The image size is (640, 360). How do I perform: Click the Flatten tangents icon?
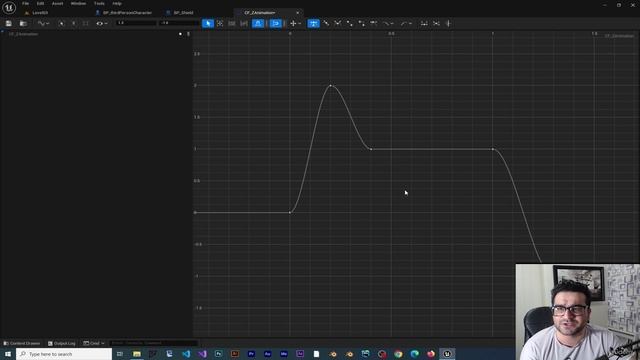pyautogui.click(x=424, y=24)
